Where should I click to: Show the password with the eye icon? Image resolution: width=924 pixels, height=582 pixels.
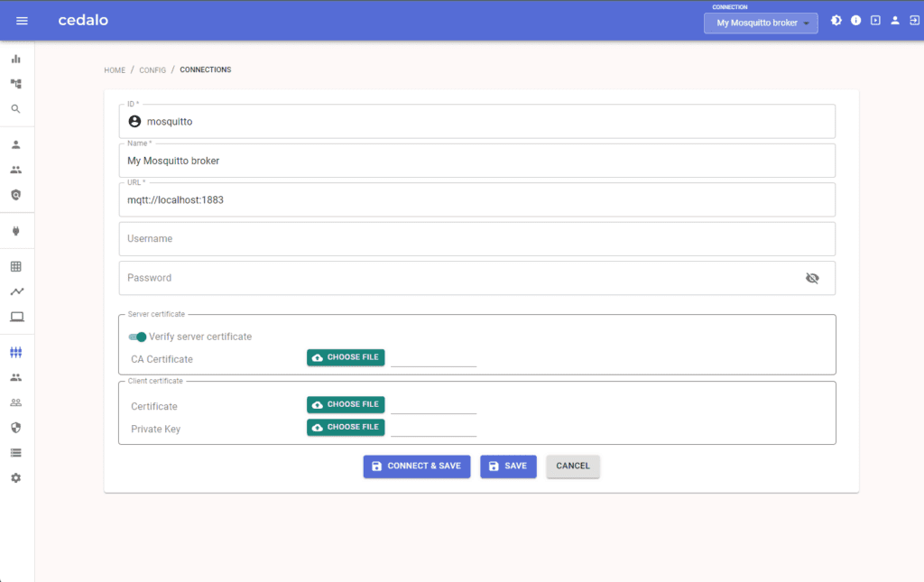pos(812,278)
